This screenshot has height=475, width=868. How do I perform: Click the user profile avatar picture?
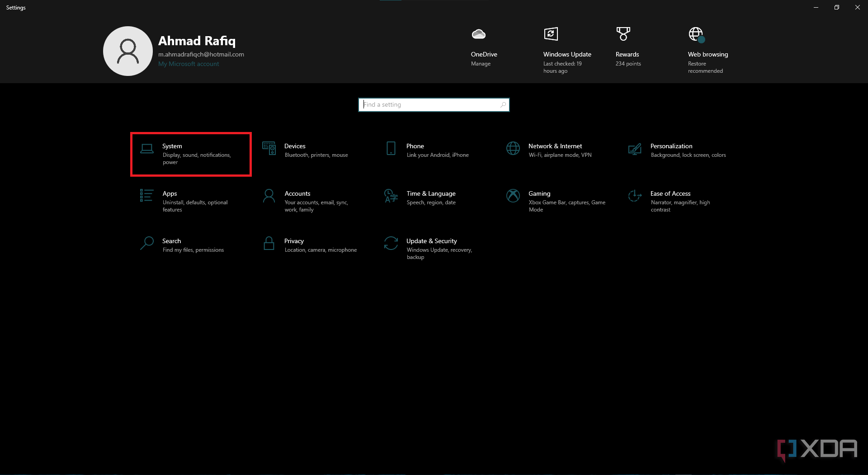coord(128,51)
